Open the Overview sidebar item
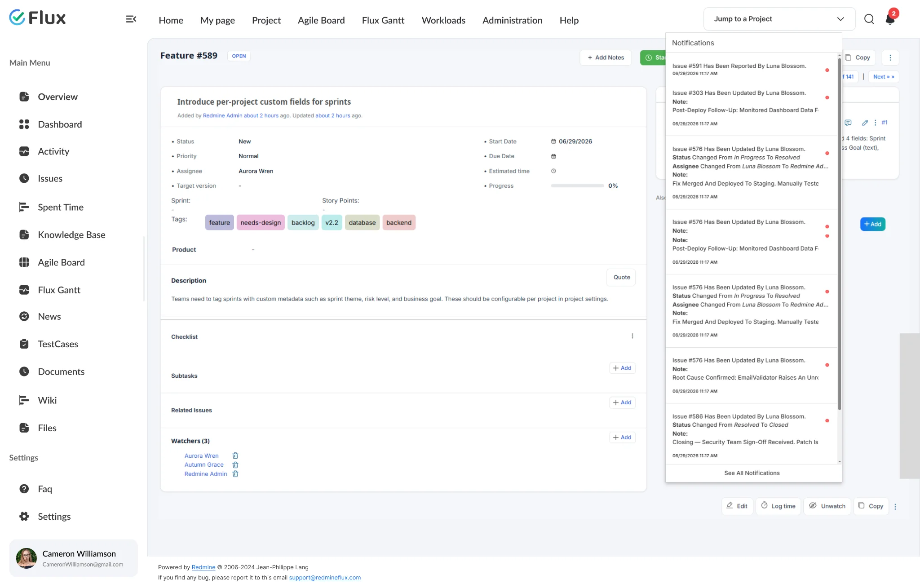920x588 pixels. pyautogui.click(x=49, y=97)
